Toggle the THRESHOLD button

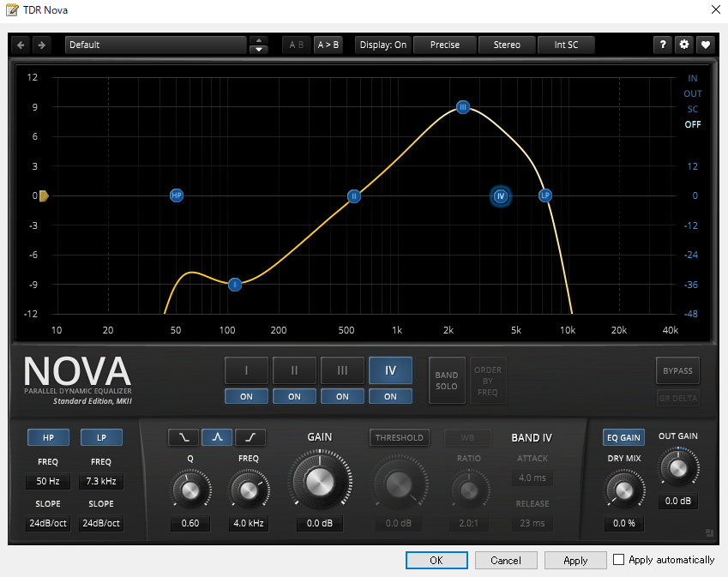(400, 437)
